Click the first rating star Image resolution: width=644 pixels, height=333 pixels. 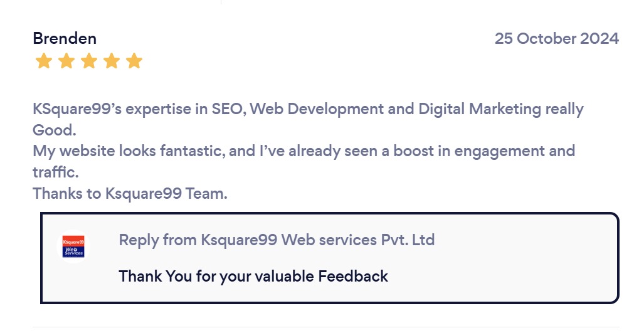43,61
